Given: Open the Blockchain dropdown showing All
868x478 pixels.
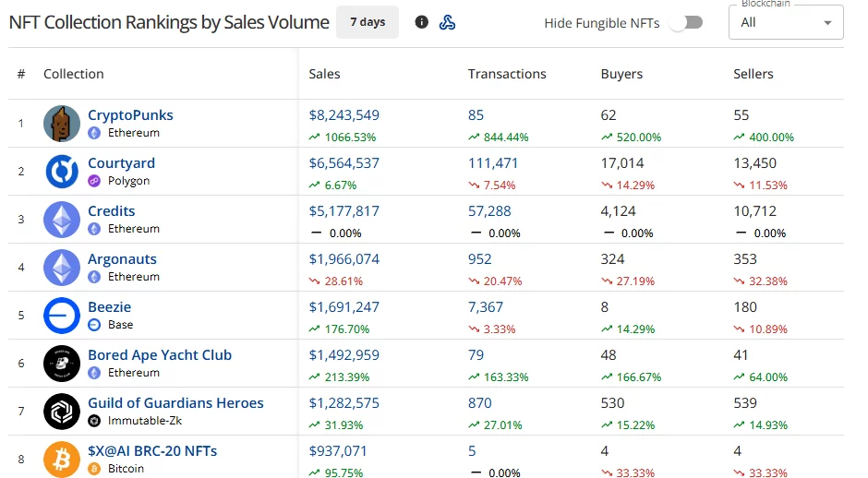Looking at the screenshot, I should click(786, 23).
